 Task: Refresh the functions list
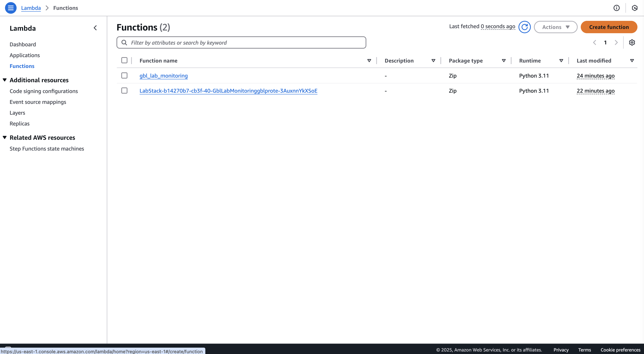click(x=524, y=27)
